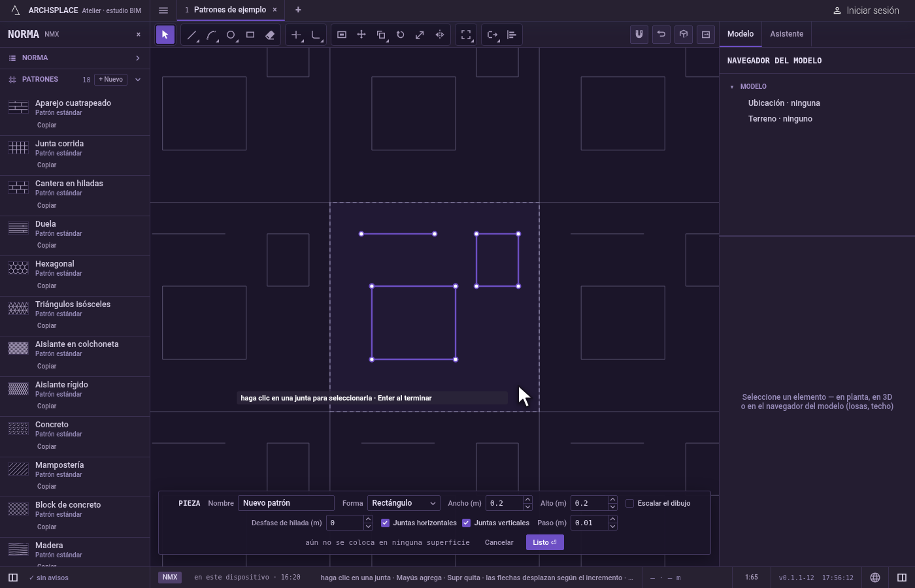This screenshot has height=588, width=915.
Task: Open the Forma Rectángulo dropdown
Action: pyautogui.click(x=403, y=503)
